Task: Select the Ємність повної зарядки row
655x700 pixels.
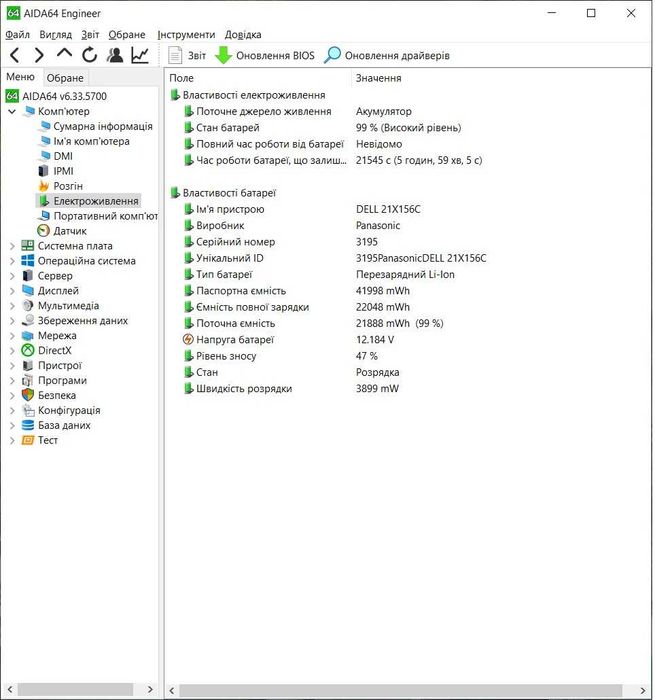Action: pos(296,307)
